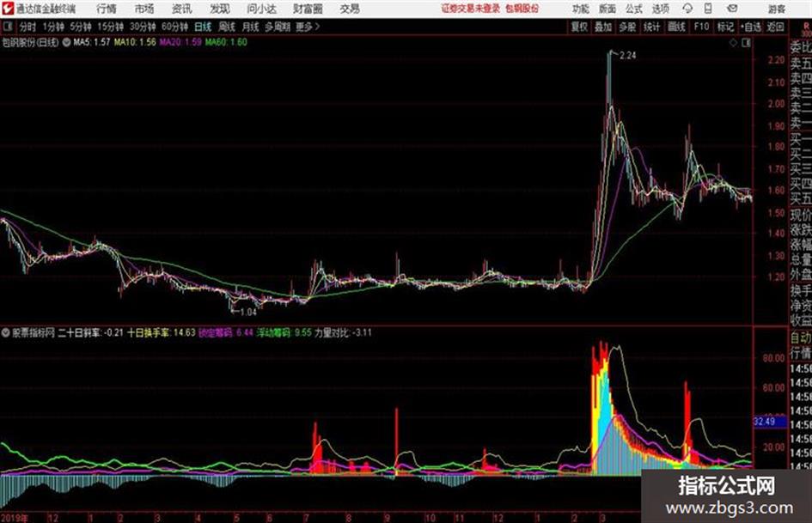Add stock via 自选 button
This screenshot has height=523, width=812.
pyautogui.click(x=751, y=27)
